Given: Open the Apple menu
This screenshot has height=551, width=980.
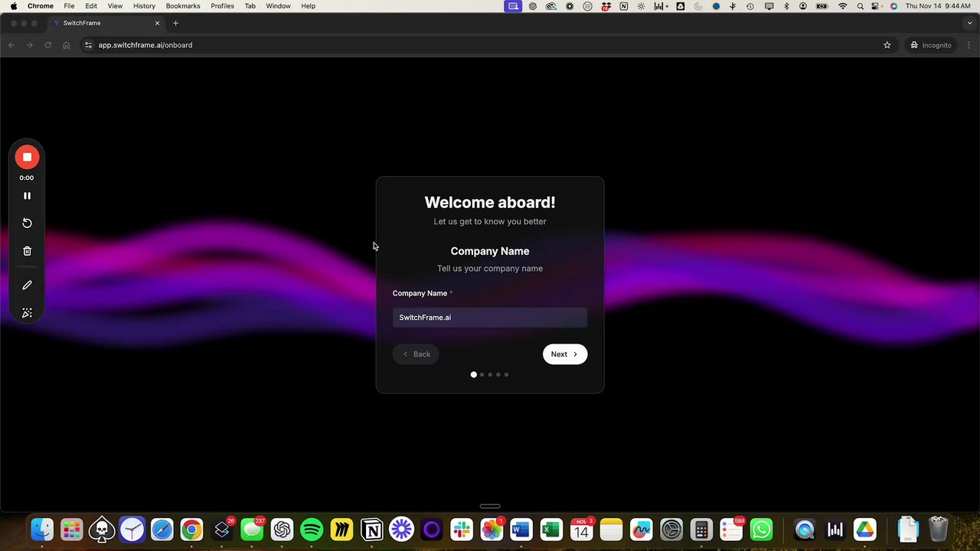Looking at the screenshot, I should tap(14, 6).
